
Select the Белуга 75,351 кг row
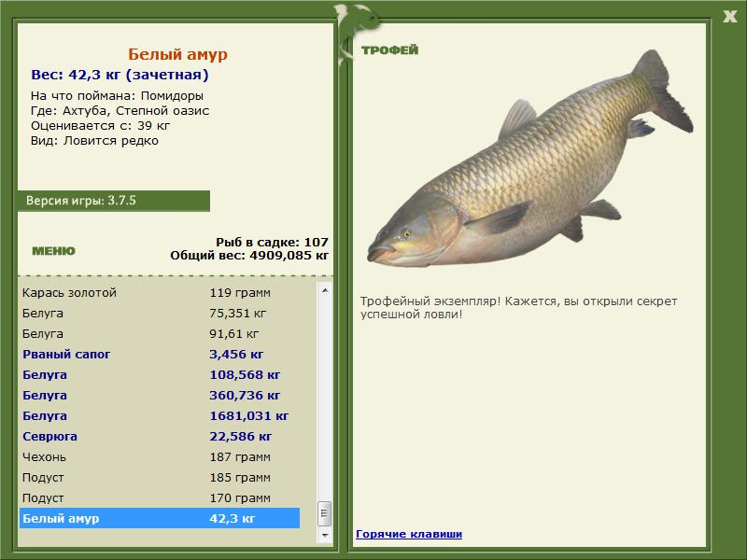[160, 314]
